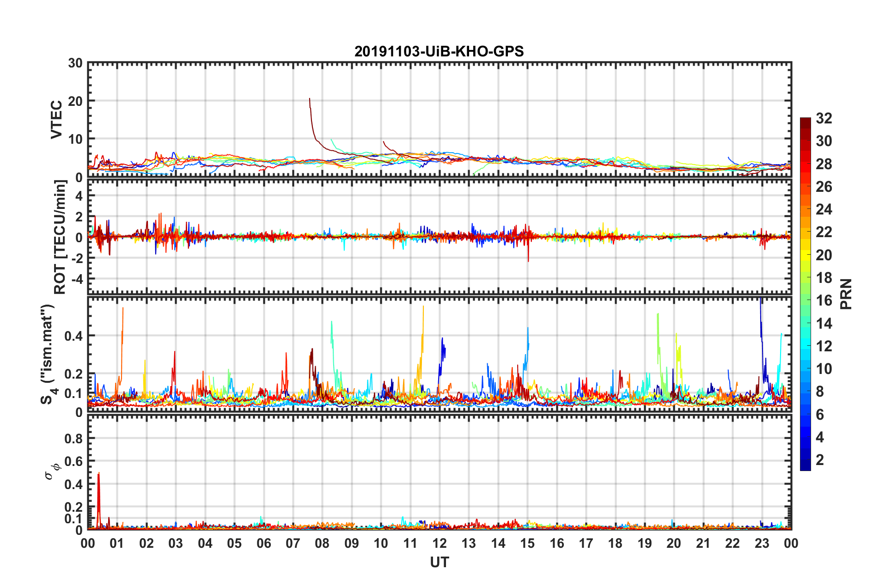Click the PRN colorbar tick "24"
The height and width of the screenshot is (588, 879).
point(824,209)
